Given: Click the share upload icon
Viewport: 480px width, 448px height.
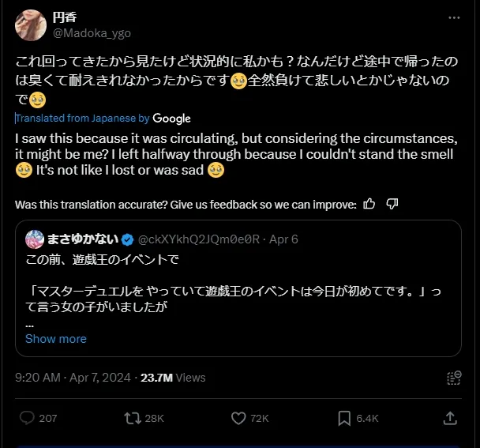Looking at the screenshot, I should 450,418.
